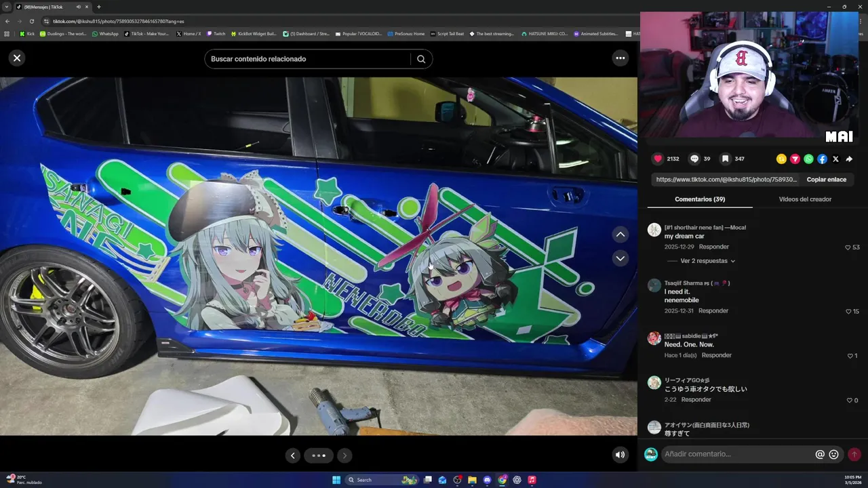Open the 'WhatsApp' bookmark

[105, 33]
